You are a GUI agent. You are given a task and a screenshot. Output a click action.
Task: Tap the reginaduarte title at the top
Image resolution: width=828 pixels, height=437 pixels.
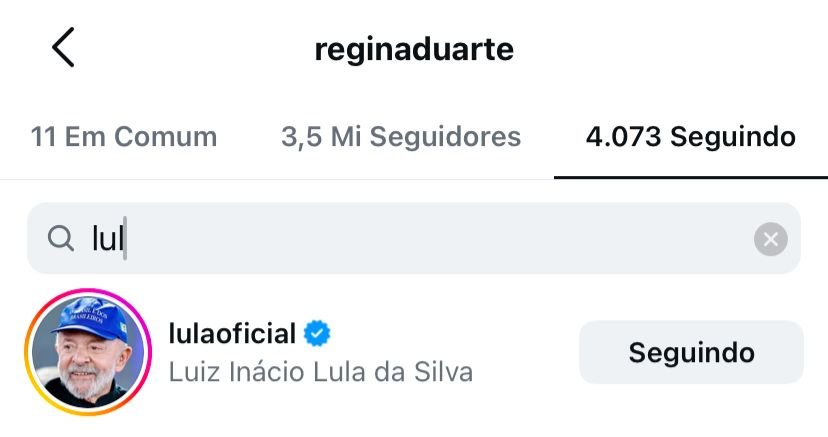(413, 49)
